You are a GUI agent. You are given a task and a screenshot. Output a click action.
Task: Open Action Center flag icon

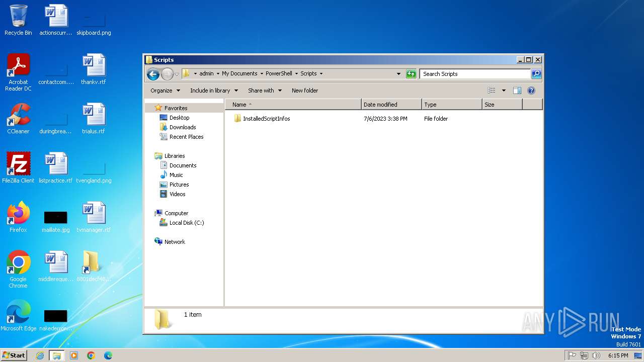572,355
